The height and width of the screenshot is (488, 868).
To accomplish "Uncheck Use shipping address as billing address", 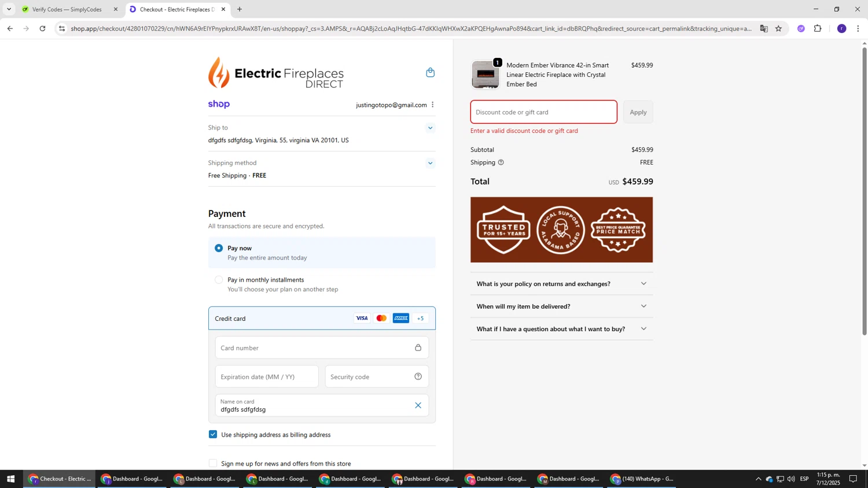I will [213, 434].
